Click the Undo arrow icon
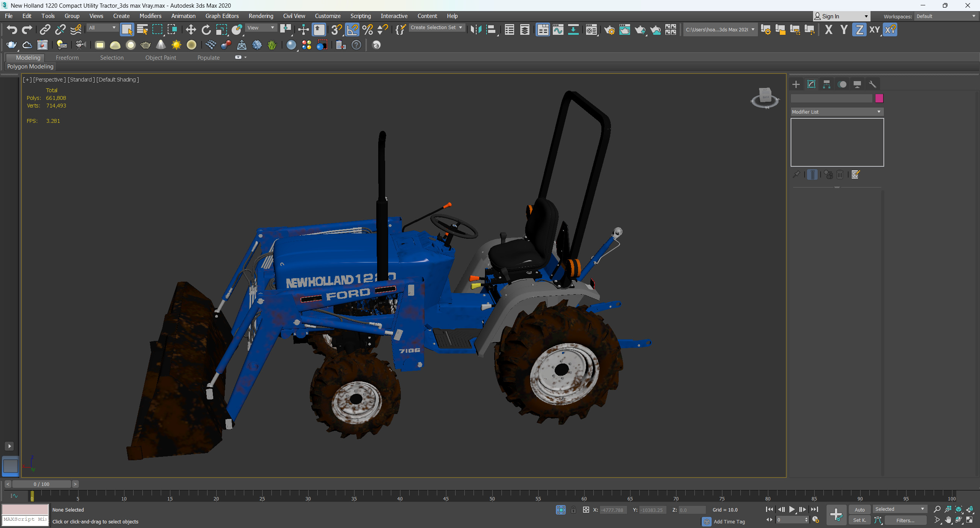980x528 pixels. 12,29
